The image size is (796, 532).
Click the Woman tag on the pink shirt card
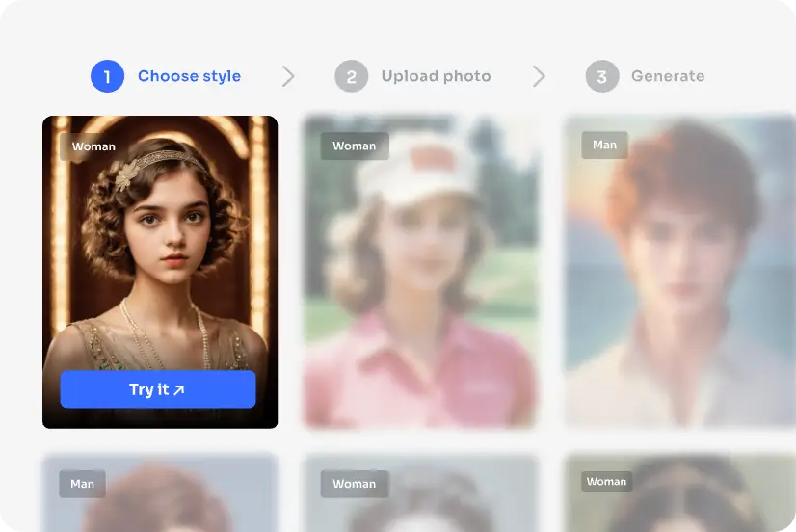click(x=354, y=146)
